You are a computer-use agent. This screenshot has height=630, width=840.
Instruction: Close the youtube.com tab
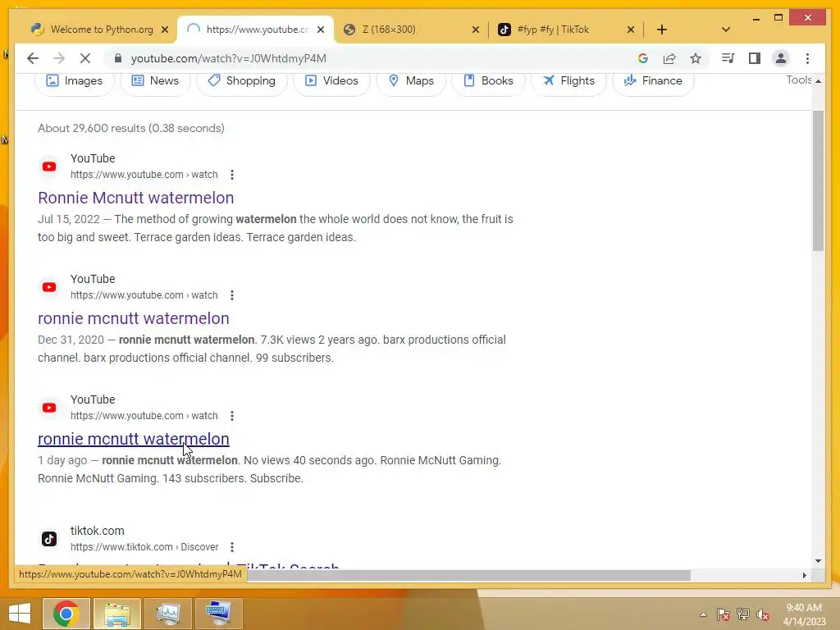pyautogui.click(x=321, y=30)
